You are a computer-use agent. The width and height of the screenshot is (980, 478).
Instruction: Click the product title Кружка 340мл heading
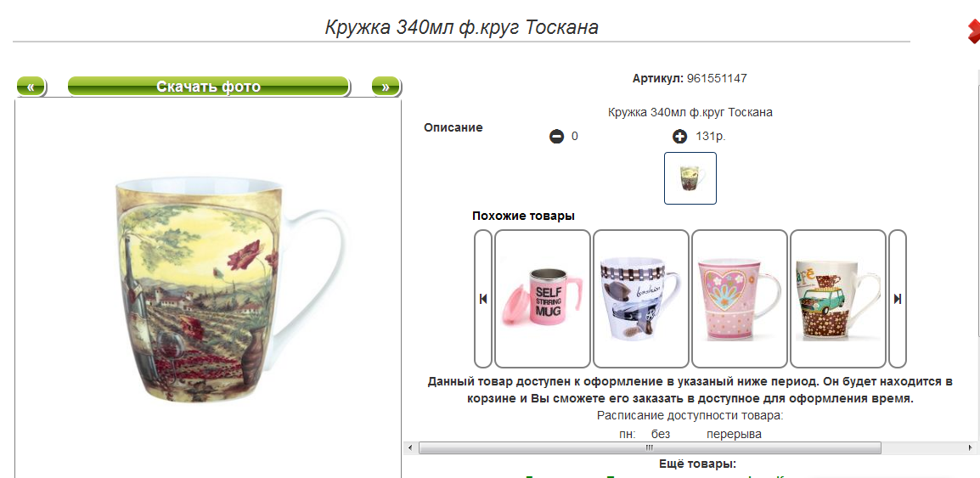click(461, 27)
